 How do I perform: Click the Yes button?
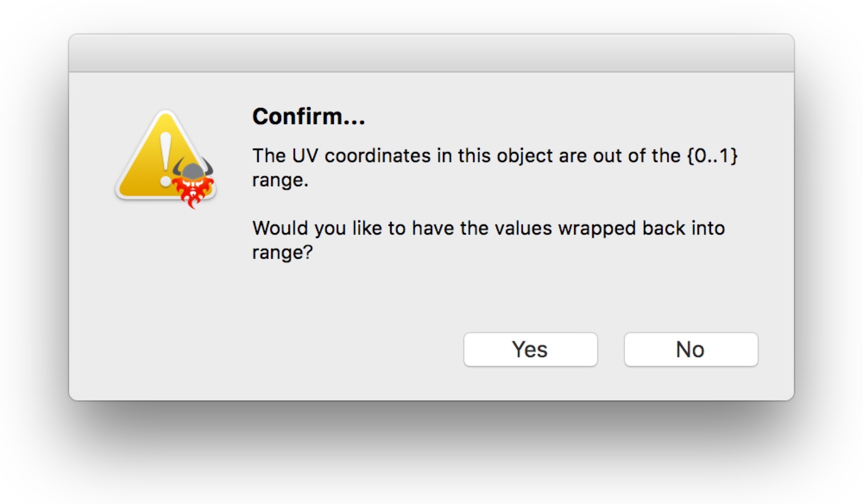530,350
